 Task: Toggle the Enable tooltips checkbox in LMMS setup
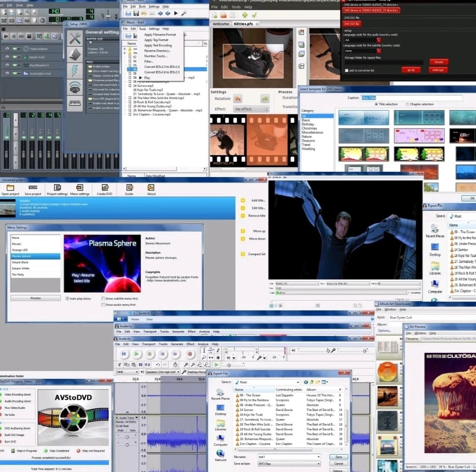[90, 67]
